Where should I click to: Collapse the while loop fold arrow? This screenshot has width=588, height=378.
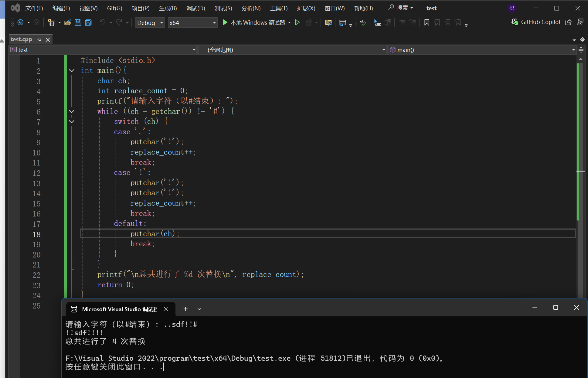coord(72,111)
